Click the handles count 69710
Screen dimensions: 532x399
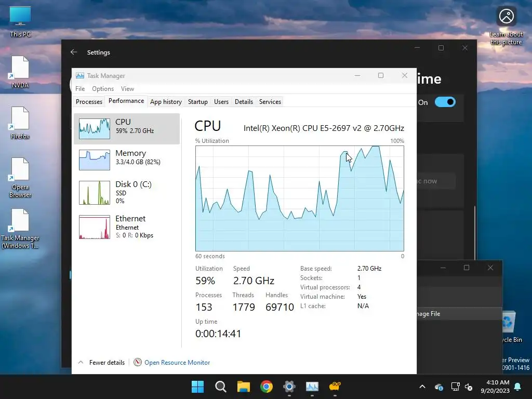pos(280,307)
